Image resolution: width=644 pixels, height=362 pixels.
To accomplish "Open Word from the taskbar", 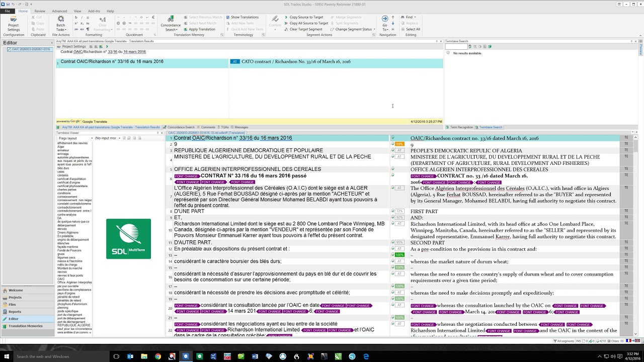I will (255, 356).
